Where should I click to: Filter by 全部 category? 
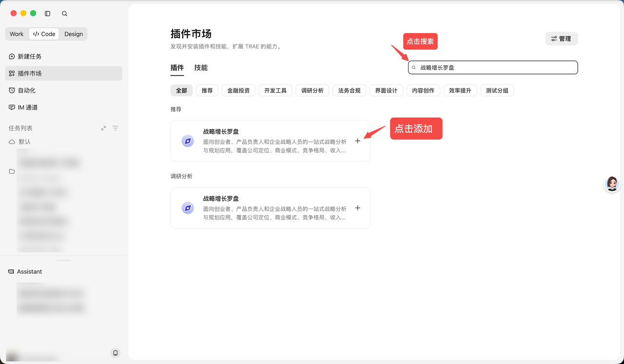(181, 91)
